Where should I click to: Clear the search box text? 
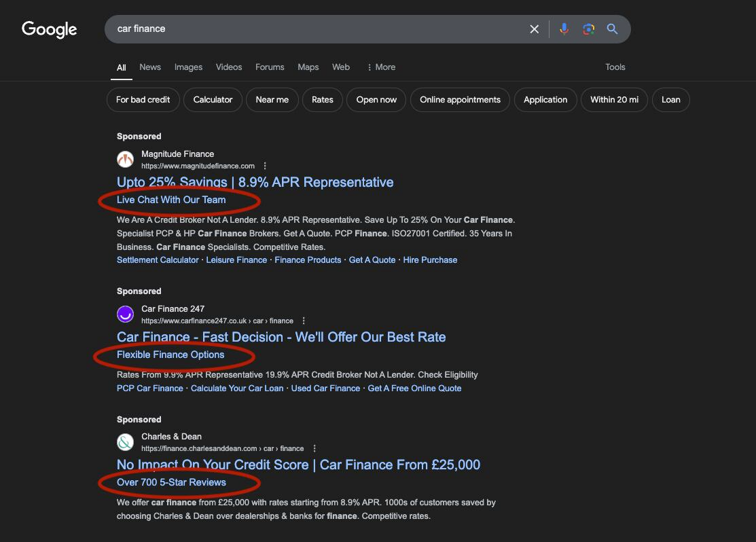(x=534, y=29)
